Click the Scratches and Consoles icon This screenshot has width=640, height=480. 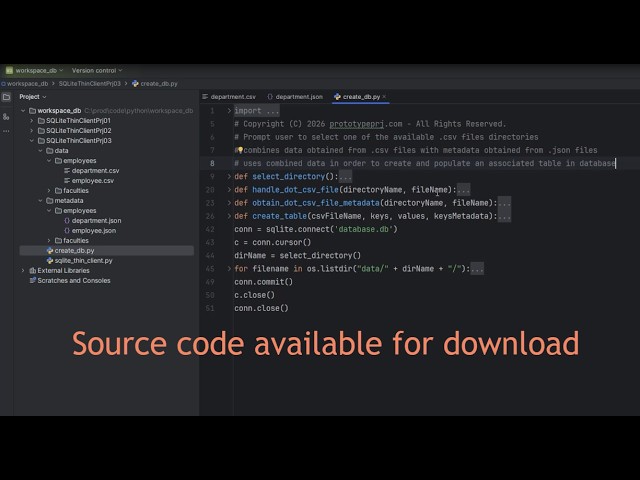tap(33, 280)
